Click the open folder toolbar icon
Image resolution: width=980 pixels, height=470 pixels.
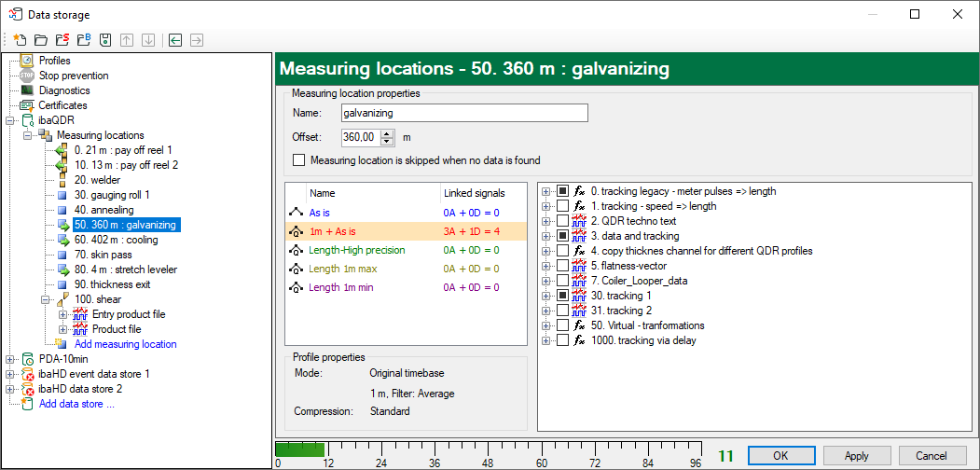pos(41,41)
